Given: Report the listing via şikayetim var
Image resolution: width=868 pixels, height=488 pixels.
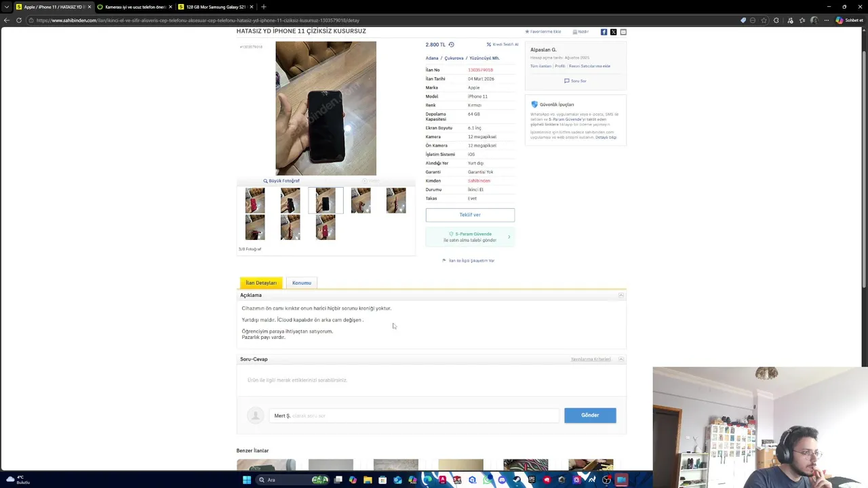Looking at the screenshot, I should pyautogui.click(x=469, y=260).
